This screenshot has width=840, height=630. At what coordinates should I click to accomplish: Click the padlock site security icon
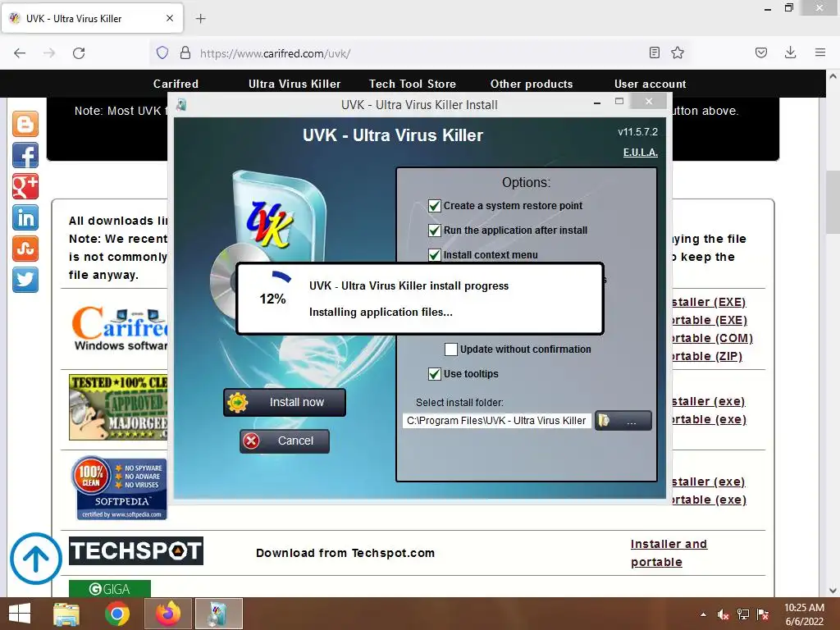point(185,53)
